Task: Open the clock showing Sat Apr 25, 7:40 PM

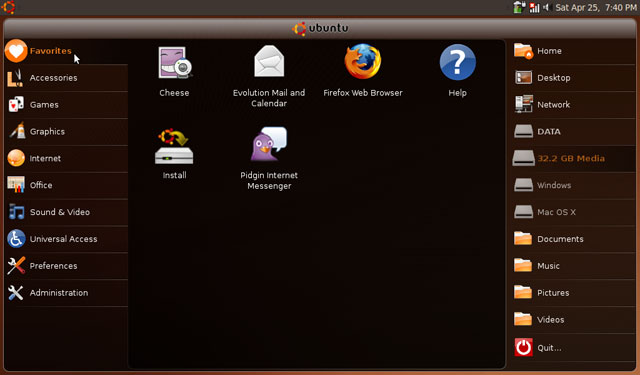Action: click(596, 7)
